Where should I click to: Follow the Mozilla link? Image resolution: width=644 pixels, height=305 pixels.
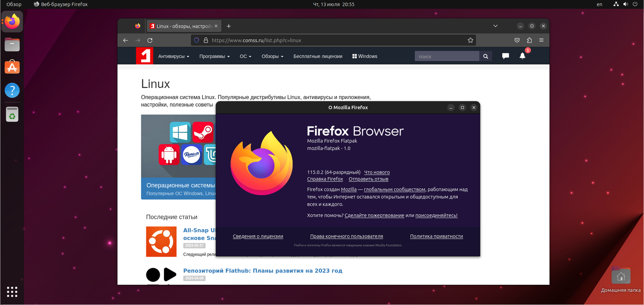click(349, 189)
